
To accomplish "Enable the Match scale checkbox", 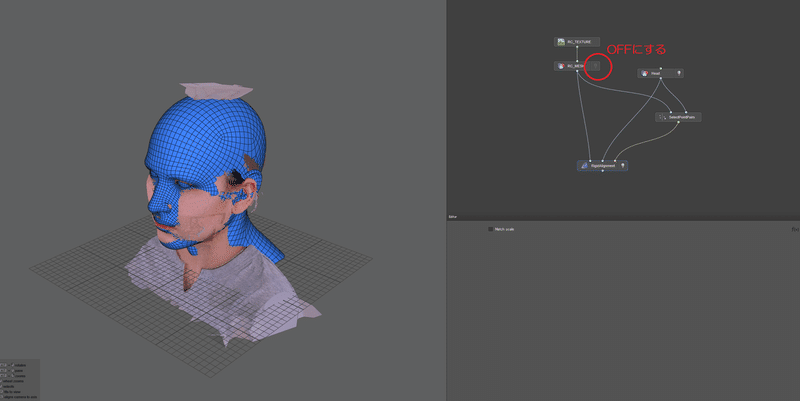I will 490,230.
